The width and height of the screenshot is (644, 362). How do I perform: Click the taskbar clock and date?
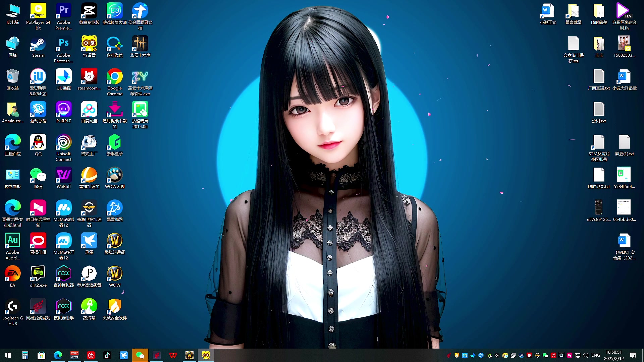(613, 355)
